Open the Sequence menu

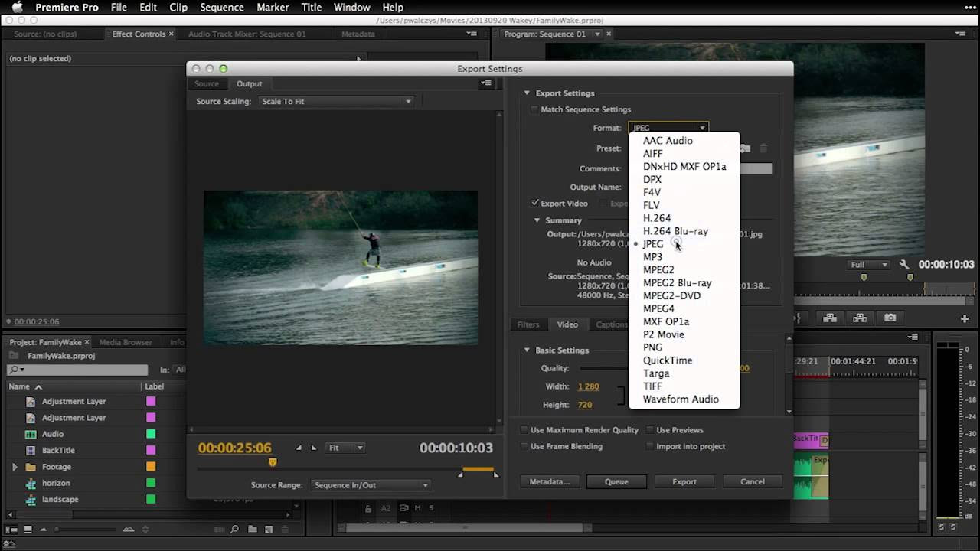(221, 7)
